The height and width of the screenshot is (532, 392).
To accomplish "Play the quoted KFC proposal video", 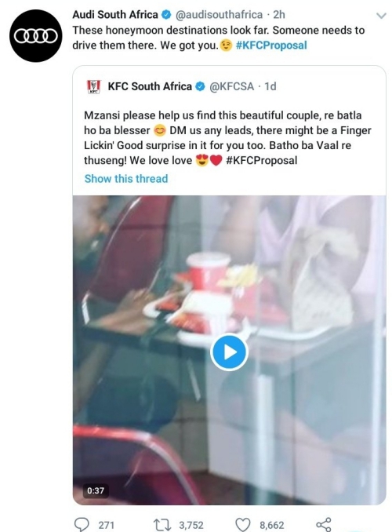I will click(x=229, y=352).
